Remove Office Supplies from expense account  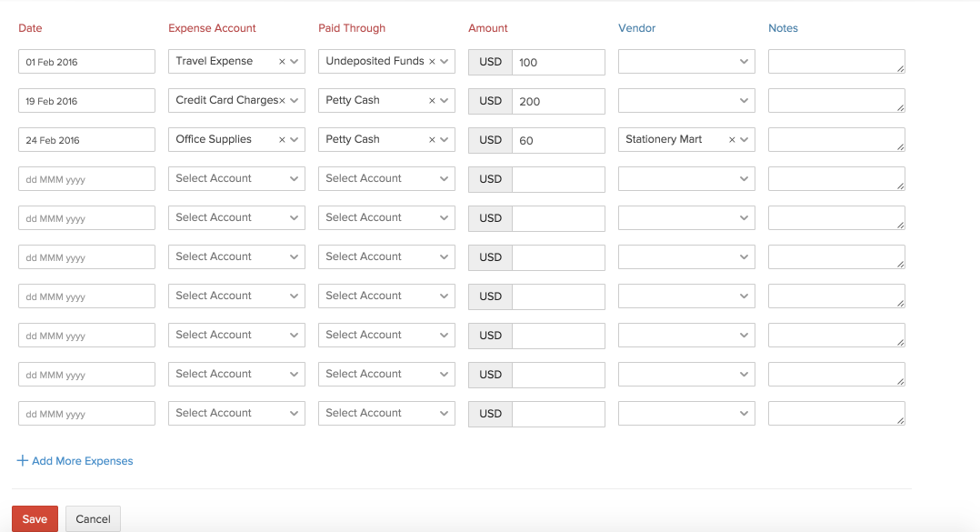coord(282,140)
